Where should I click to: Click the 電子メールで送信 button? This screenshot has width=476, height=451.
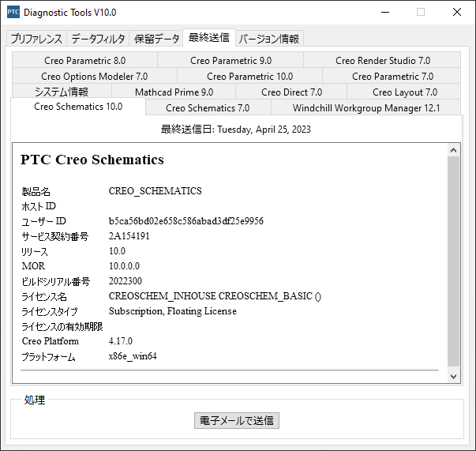point(237,420)
